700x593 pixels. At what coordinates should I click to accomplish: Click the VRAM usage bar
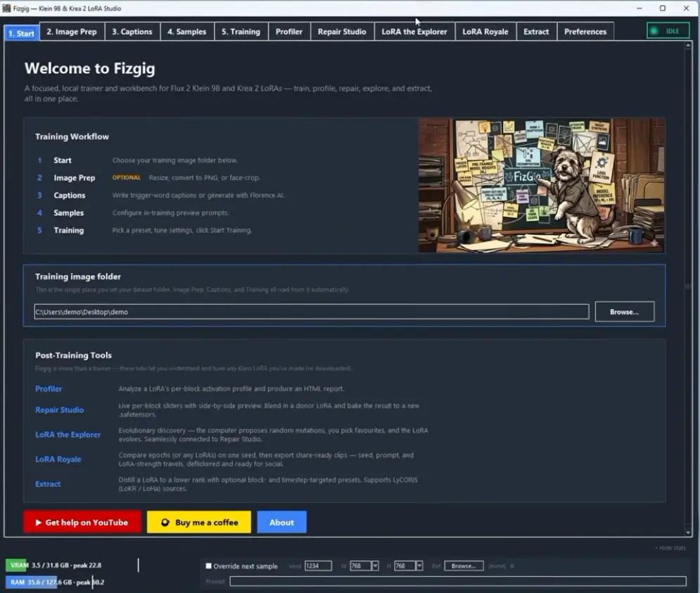[x=72, y=566]
